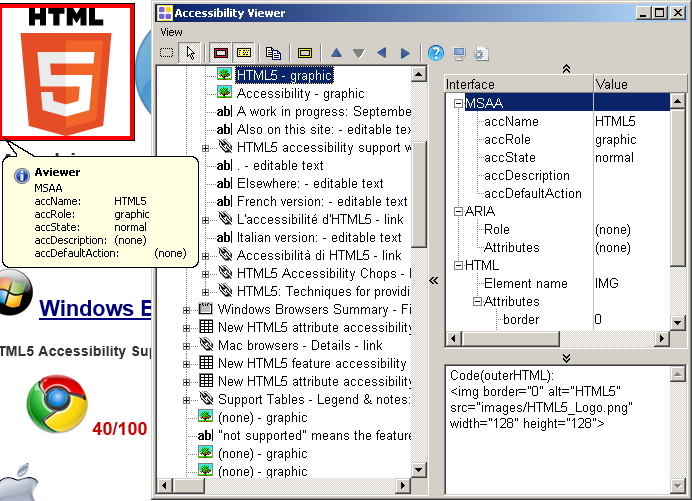This screenshot has width=692, height=501.
Task: Collapse the HTML group in properties
Action: point(459,265)
